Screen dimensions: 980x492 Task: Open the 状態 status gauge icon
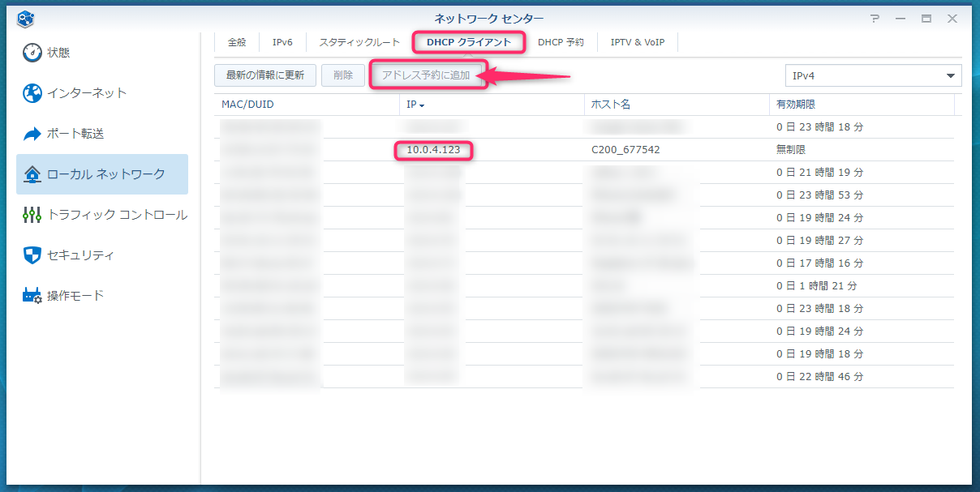32,53
